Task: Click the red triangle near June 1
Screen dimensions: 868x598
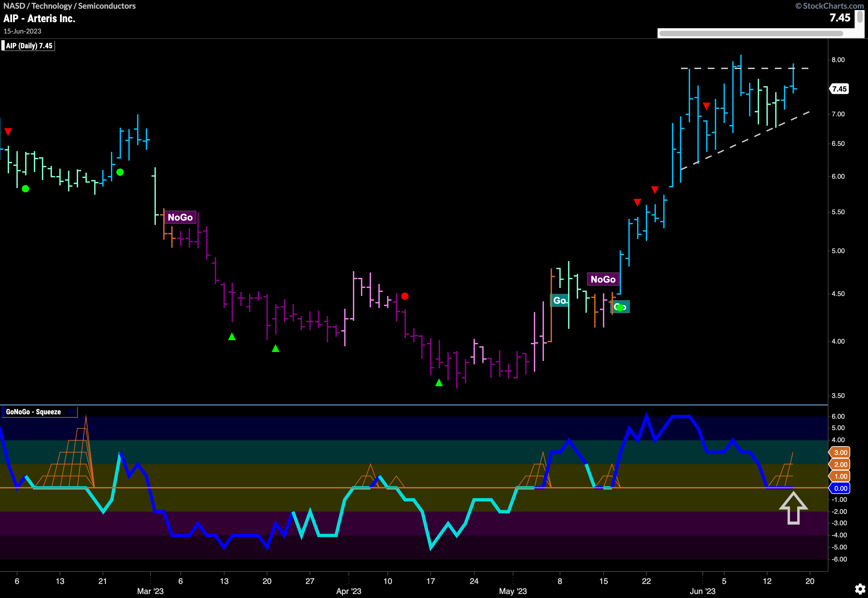Action: pos(706,106)
